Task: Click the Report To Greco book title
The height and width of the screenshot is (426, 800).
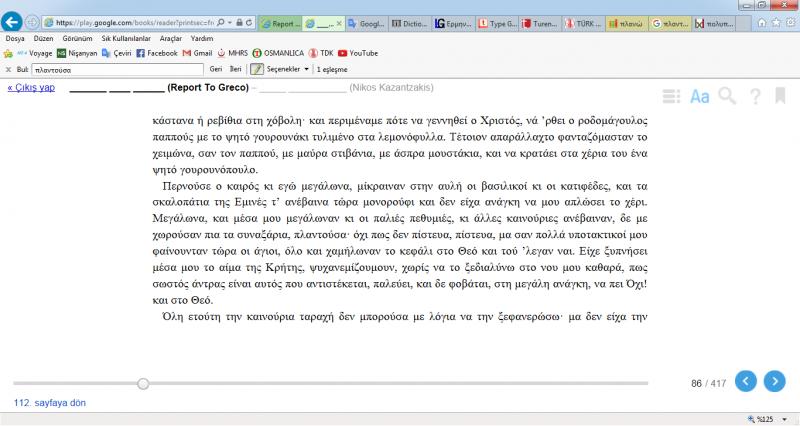Action: pos(208,87)
